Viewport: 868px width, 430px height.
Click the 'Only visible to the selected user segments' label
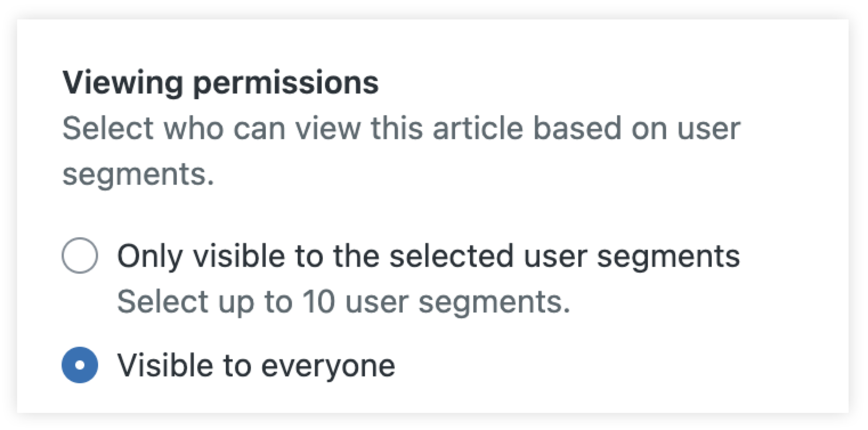[428, 255]
